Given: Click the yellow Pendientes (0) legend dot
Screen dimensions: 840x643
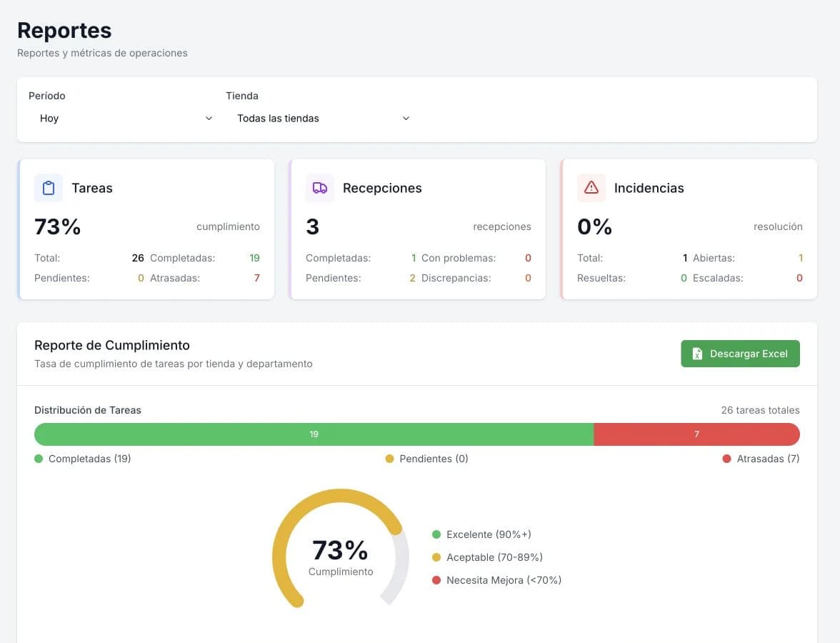Looking at the screenshot, I should (389, 459).
